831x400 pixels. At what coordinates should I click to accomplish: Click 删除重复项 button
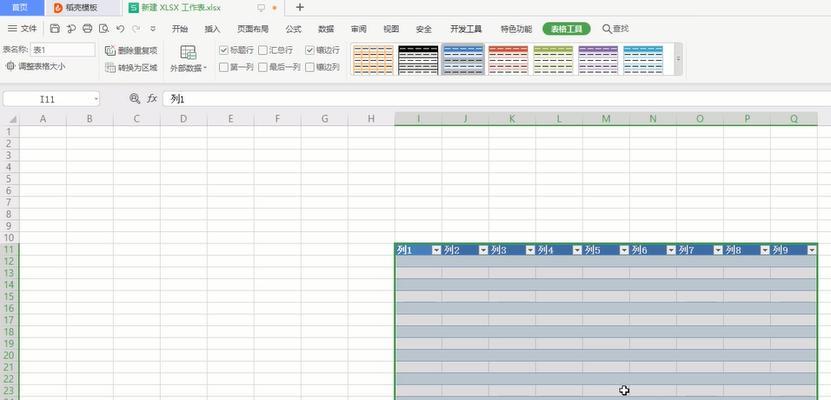click(x=131, y=51)
